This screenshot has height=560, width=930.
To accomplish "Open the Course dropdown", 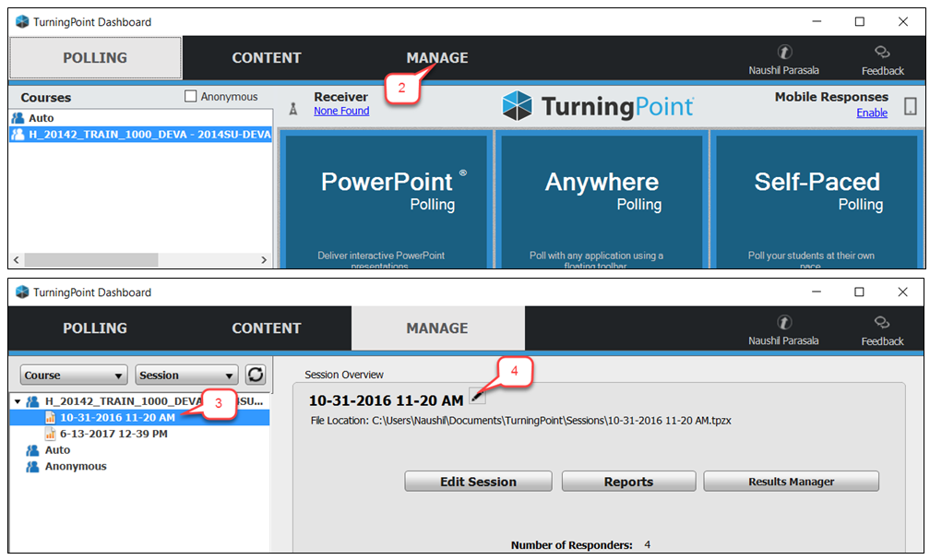I will pyautogui.click(x=74, y=375).
